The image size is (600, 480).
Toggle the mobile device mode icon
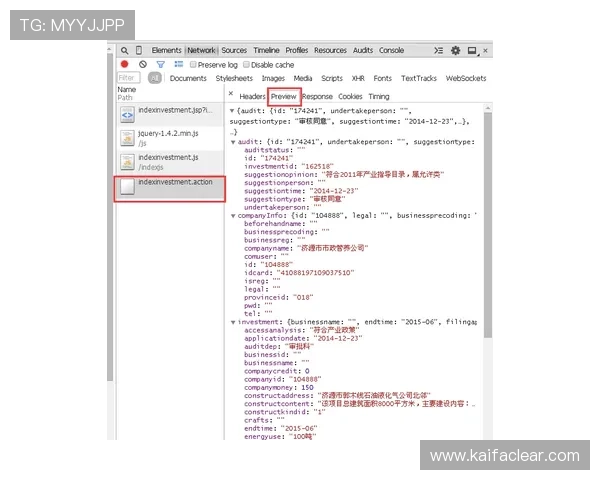[139, 50]
